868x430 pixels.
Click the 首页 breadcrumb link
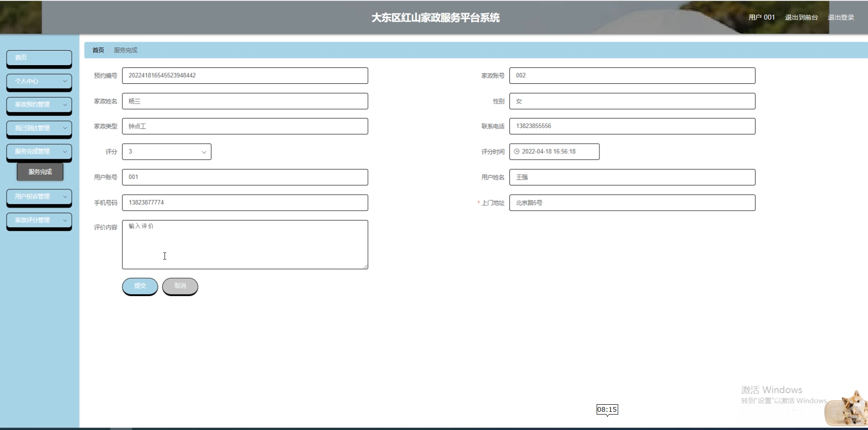[98, 50]
